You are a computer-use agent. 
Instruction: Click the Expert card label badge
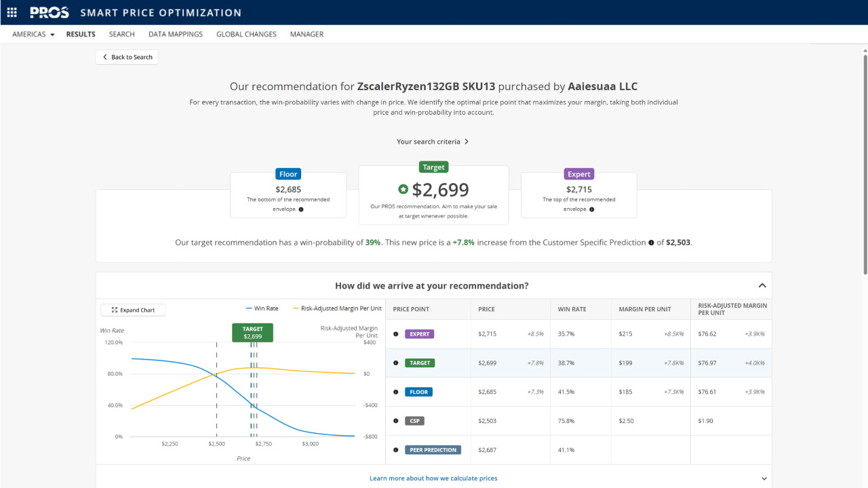pyautogui.click(x=578, y=174)
